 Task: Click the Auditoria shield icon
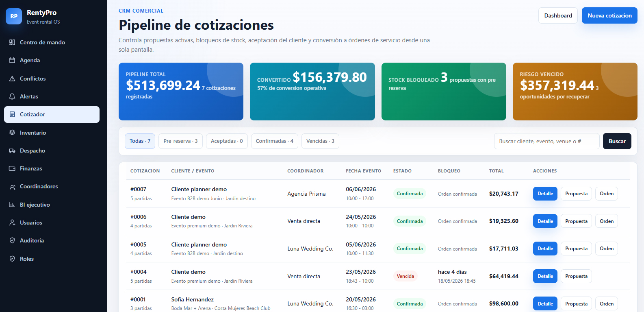coord(12,240)
